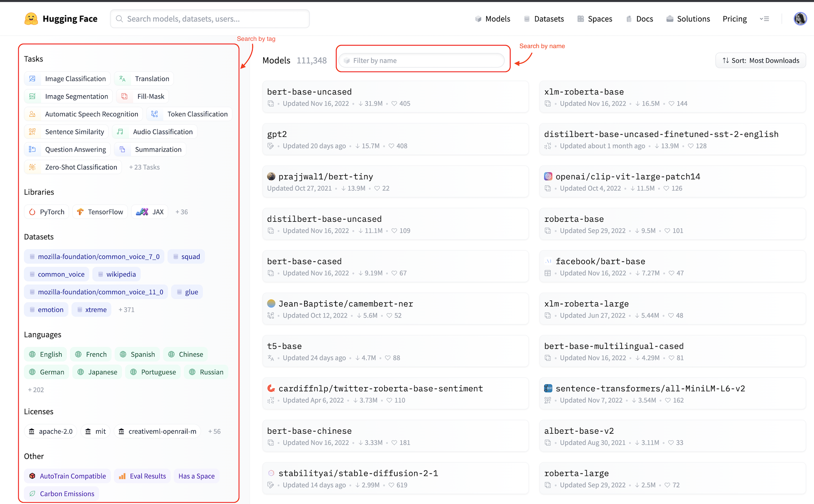Screen dimensions: 814x504
Task: Open the roberta-large model card
Action: 673,478
